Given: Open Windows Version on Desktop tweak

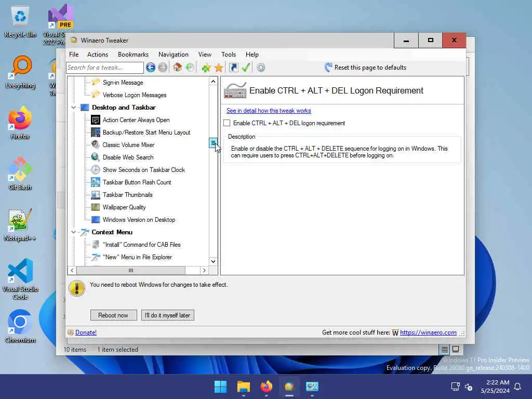Looking at the screenshot, I should tap(139, 220).
